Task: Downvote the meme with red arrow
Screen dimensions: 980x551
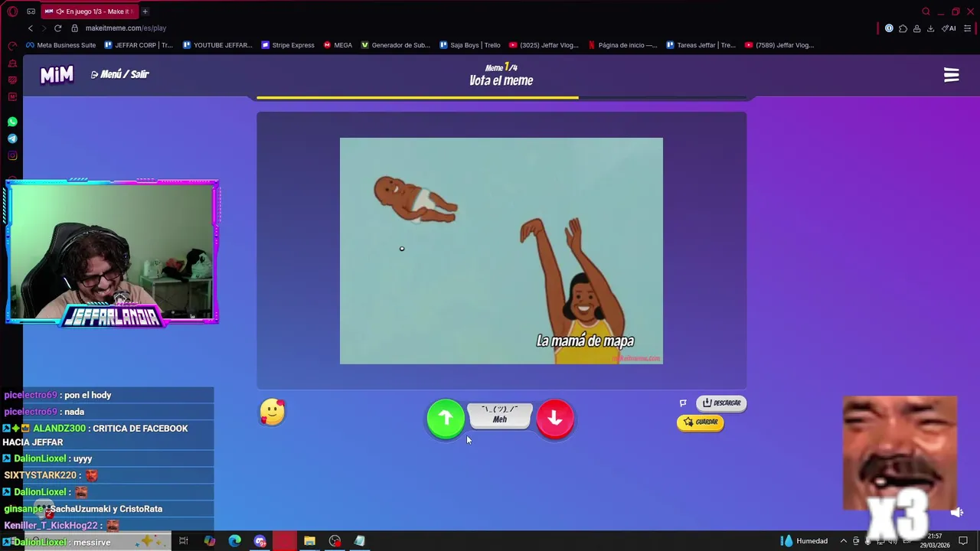Action: 555,419
